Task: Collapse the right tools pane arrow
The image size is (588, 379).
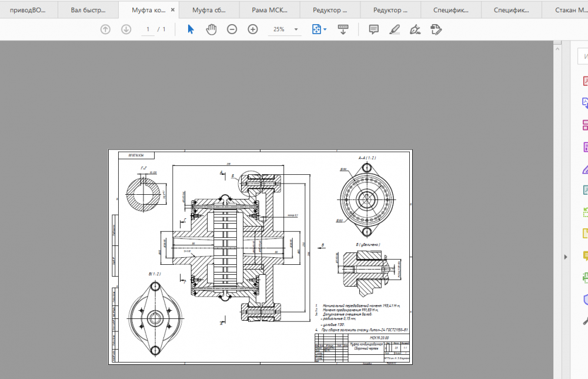Action: (x=566, y=257)
